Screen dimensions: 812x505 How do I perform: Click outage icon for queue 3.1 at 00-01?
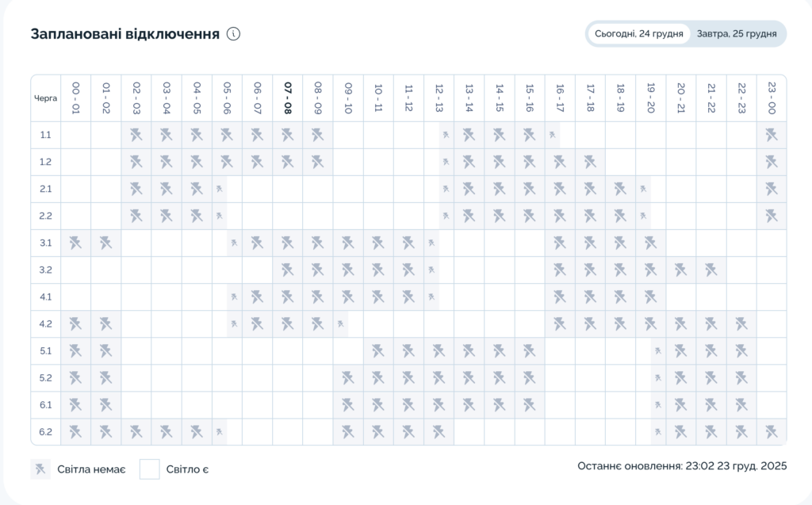tap(75, 243)
